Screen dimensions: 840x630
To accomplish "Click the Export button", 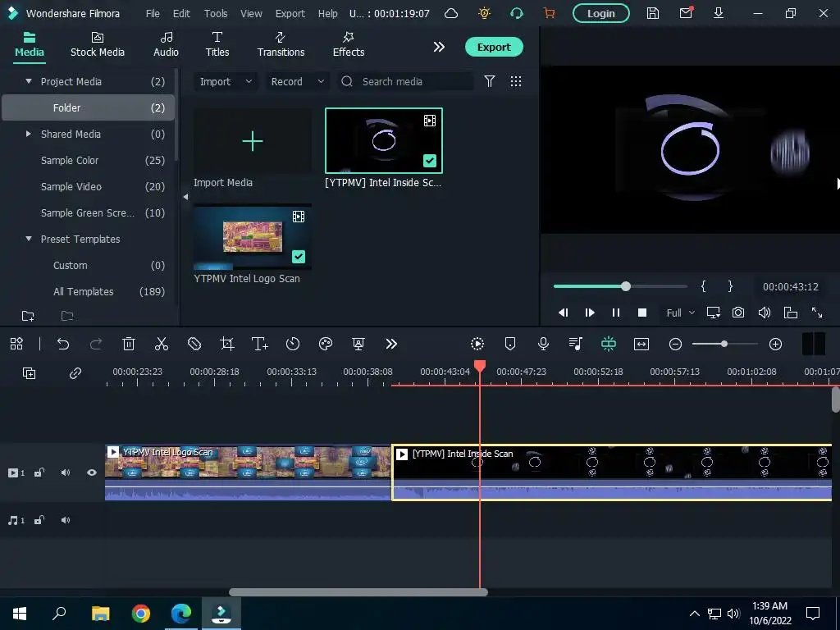I will pyautogui.click(x=494, y=47).
